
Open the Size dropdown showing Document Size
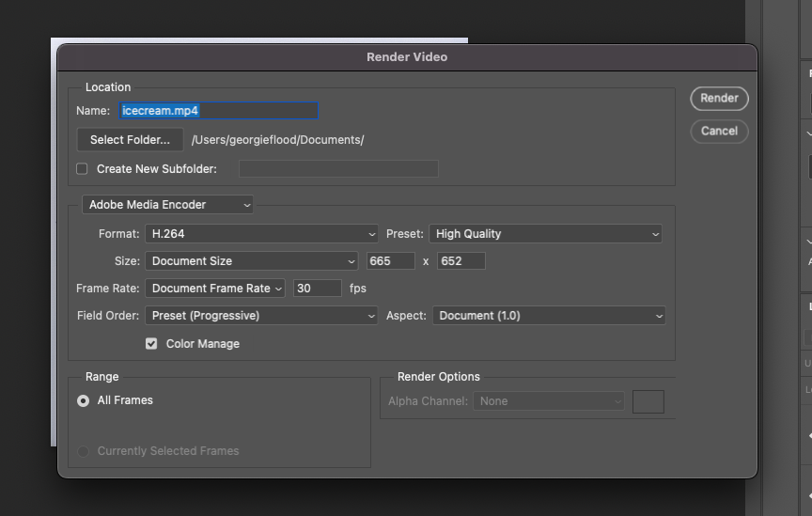pyautogui.click(x=251, y=261)
